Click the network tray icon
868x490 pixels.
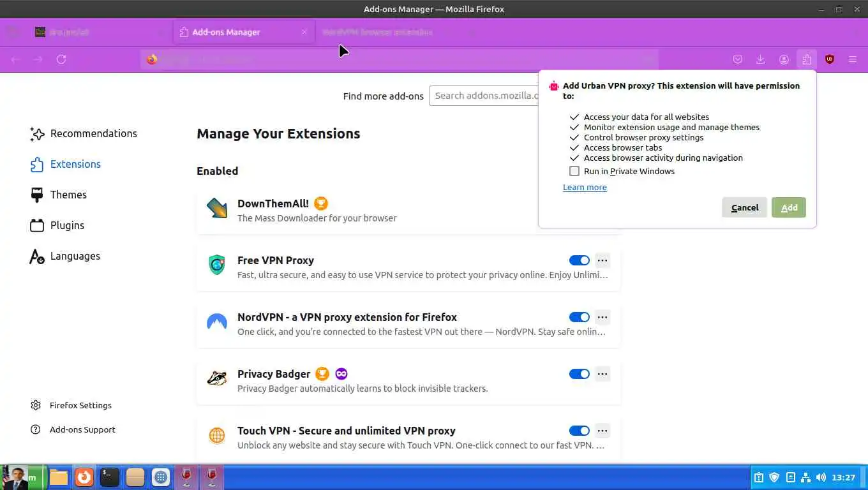805,477
